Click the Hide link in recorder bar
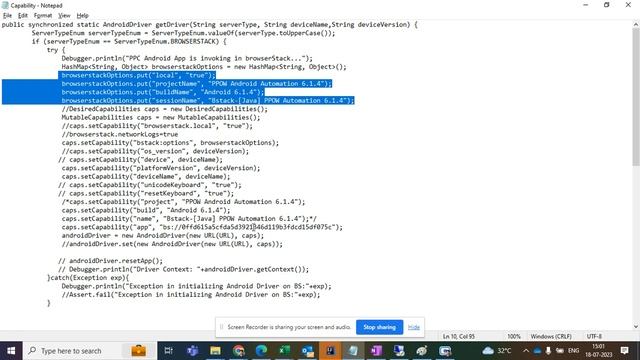Viewport: 640px width, 360px height. (413, 327)
